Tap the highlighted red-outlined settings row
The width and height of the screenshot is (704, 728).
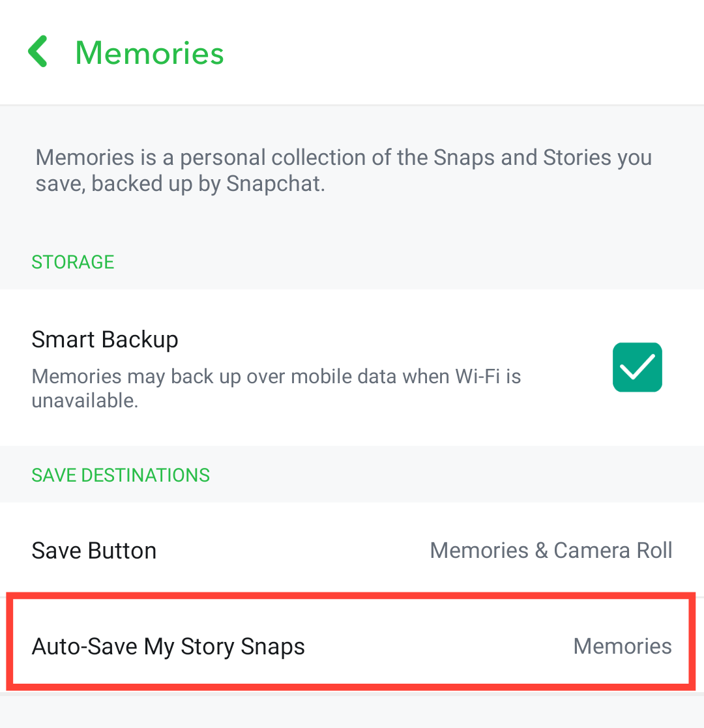pyautogui.click(x=352, y=646)
